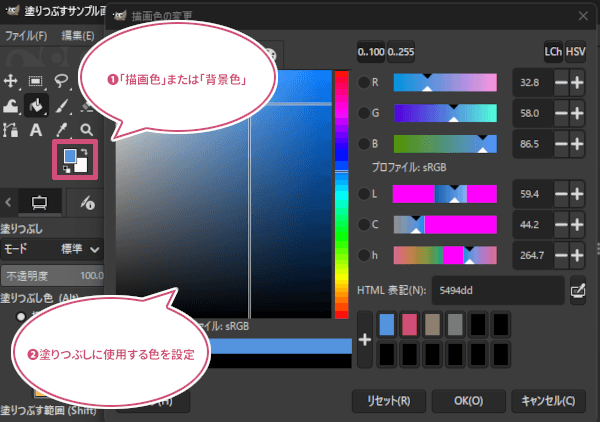
Task: Swap foreground and background colors arrow
Action: tap(84, 151)
